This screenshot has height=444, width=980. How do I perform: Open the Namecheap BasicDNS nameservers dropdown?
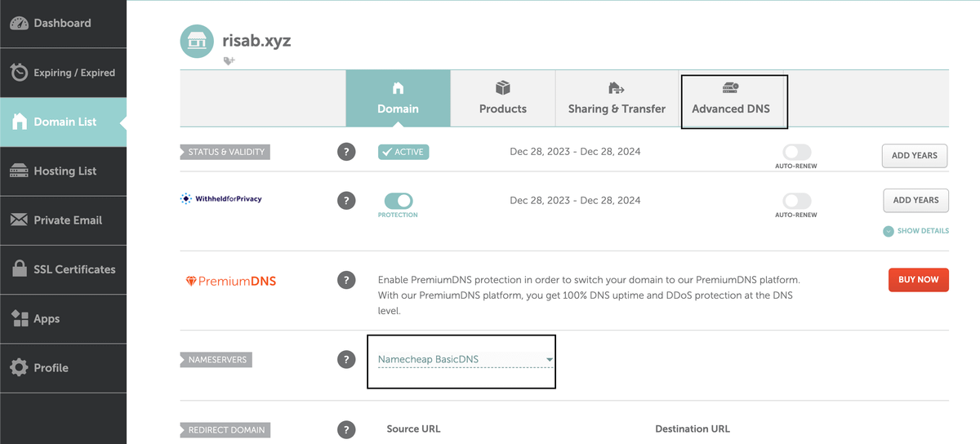coord(465,359)
